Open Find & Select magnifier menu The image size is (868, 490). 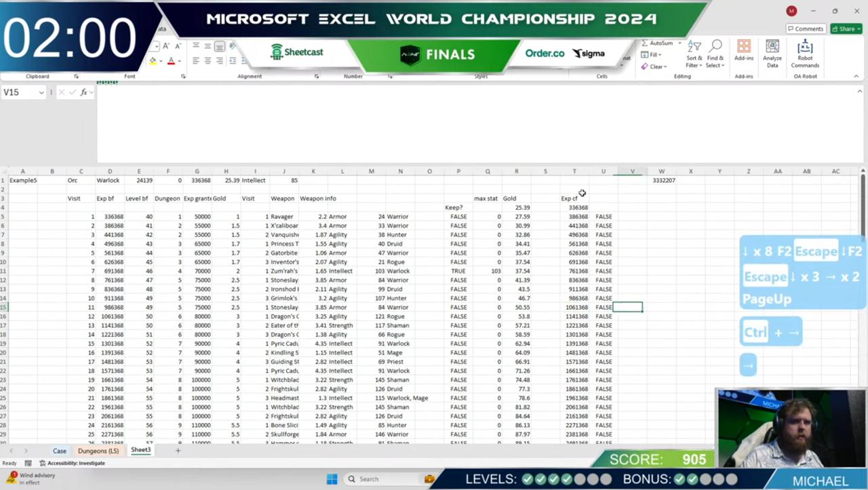pyautogui.click(x=715, y=54)
